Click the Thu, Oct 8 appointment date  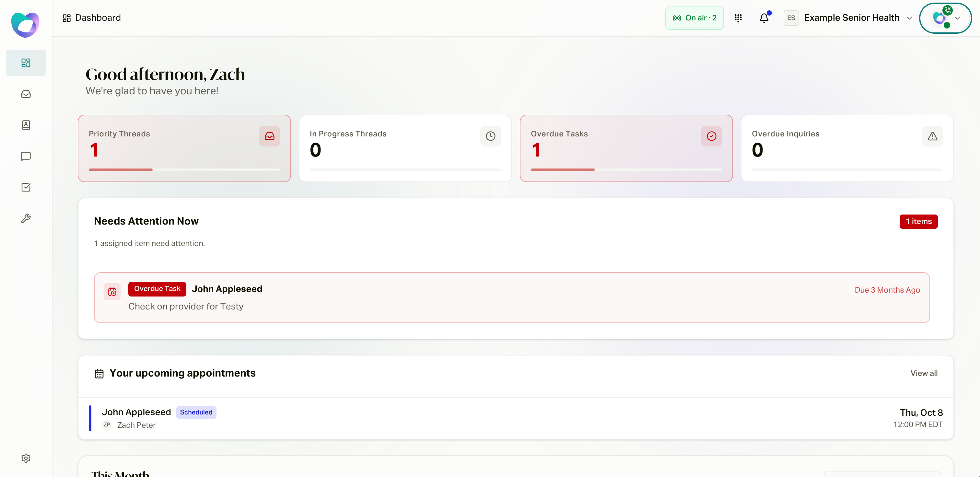coord(921,413)
